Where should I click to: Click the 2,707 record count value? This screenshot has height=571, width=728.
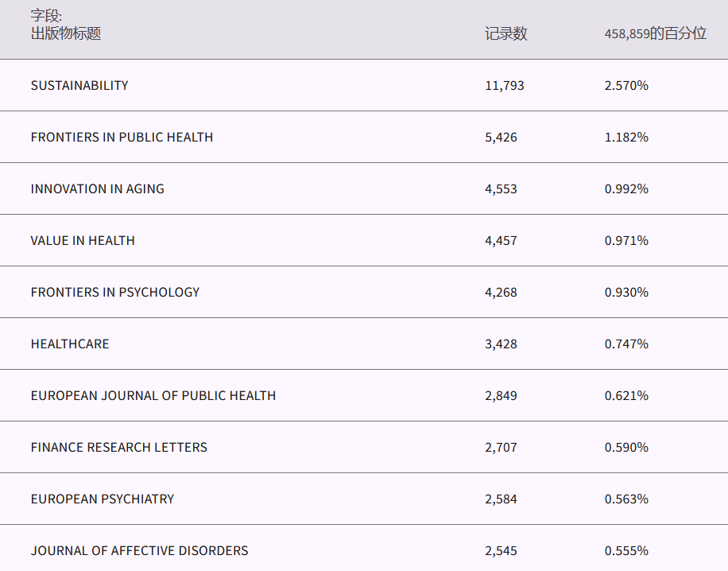click(x=501, y=447)
